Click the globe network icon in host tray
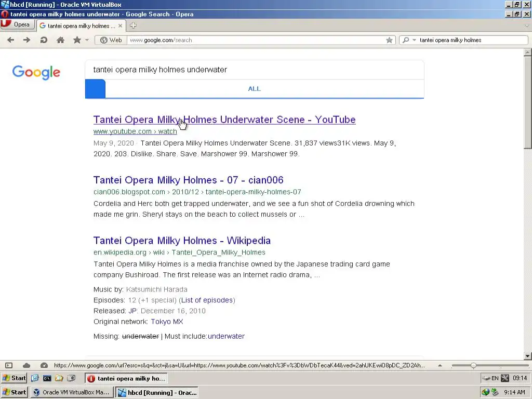The width and height of the screenshot is (532, 399). click(x=486, y=392)
